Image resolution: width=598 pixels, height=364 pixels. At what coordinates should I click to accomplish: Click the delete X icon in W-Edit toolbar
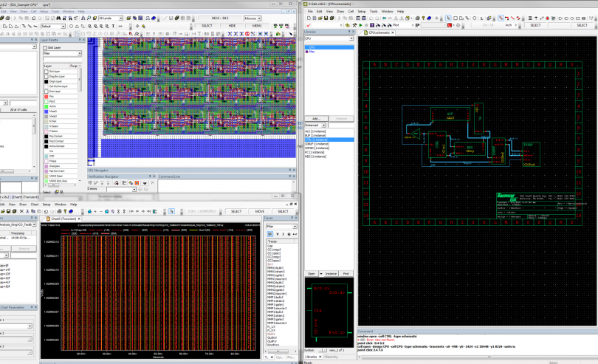(x=21, y=211)
